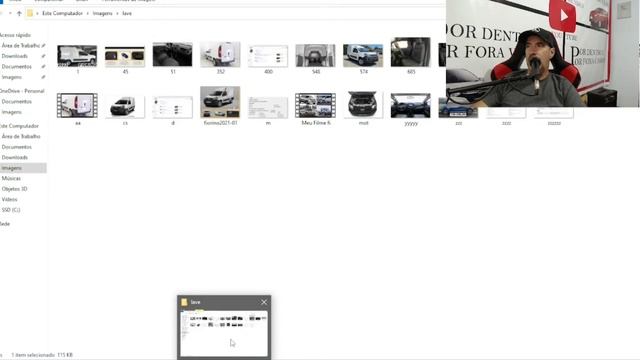Select the dark interior image named 51
Screen dimensions: 640x360
pyautogui.click(x=172, y=54)
